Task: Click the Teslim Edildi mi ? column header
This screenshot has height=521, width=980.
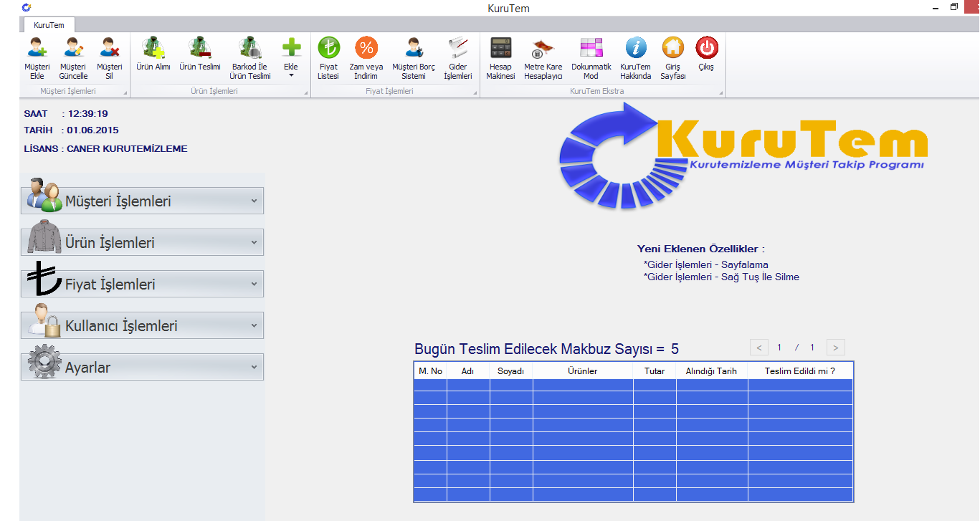Action: (799, 371)
